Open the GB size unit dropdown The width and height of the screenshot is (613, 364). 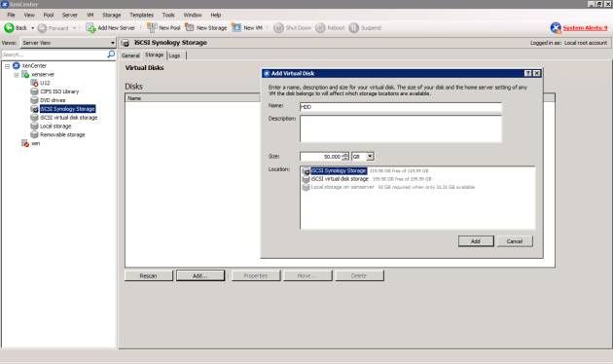pos(370,157)
